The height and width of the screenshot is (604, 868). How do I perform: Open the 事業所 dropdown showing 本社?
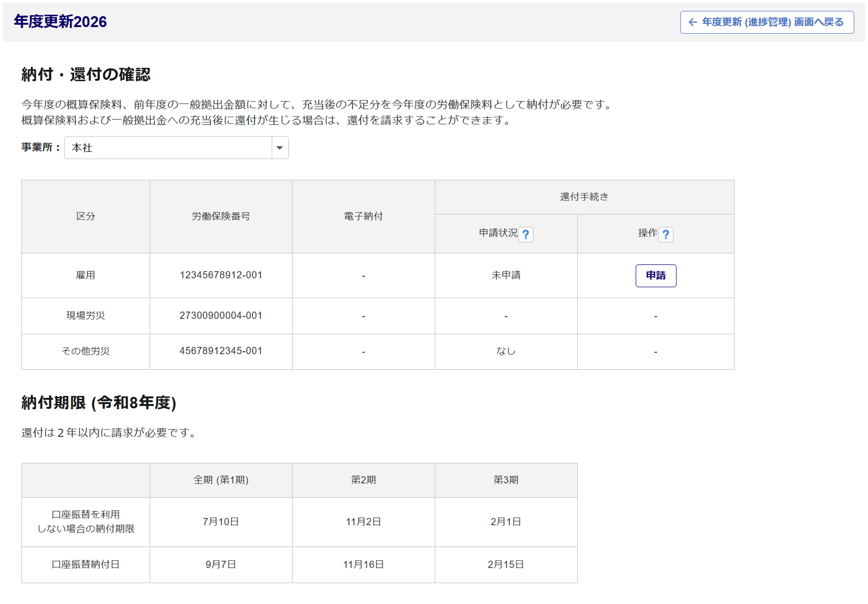176,148
